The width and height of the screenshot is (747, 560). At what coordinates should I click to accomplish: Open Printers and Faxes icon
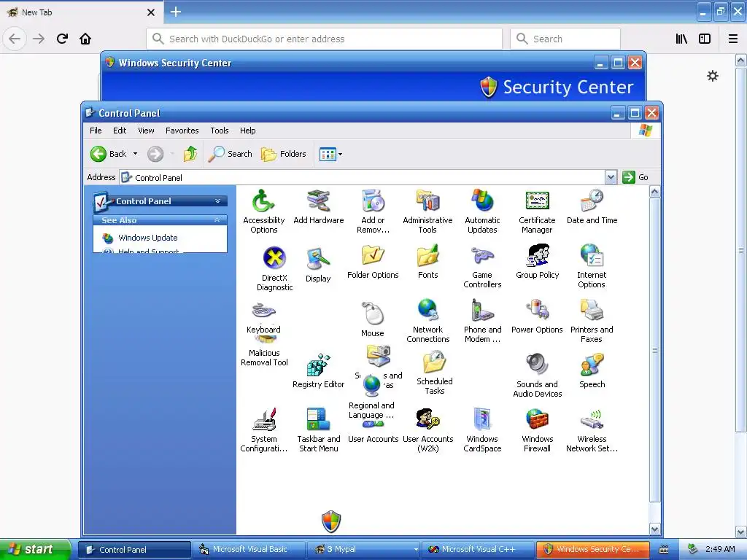click(x=592, y=321)
